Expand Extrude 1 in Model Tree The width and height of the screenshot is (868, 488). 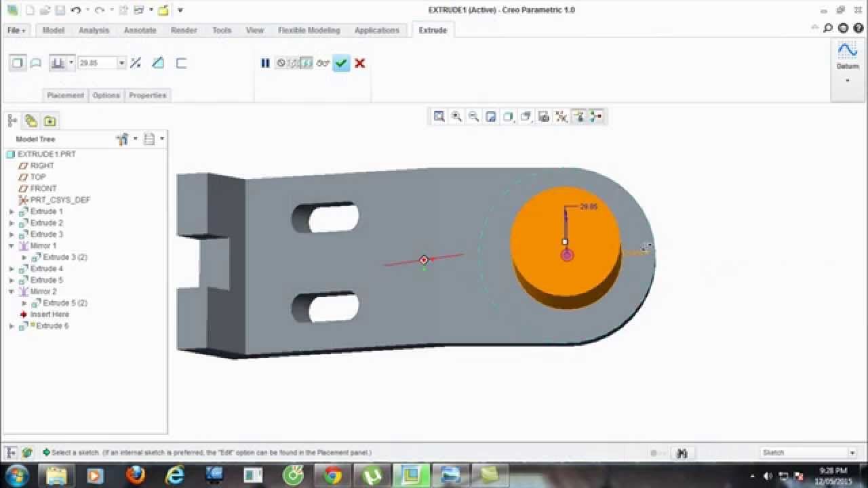tap(12, 211)
